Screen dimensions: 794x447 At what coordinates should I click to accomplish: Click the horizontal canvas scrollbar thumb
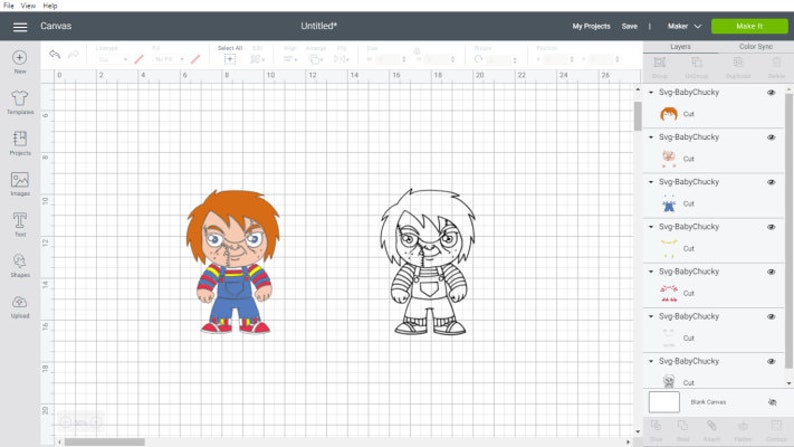[x=105, y=442]
